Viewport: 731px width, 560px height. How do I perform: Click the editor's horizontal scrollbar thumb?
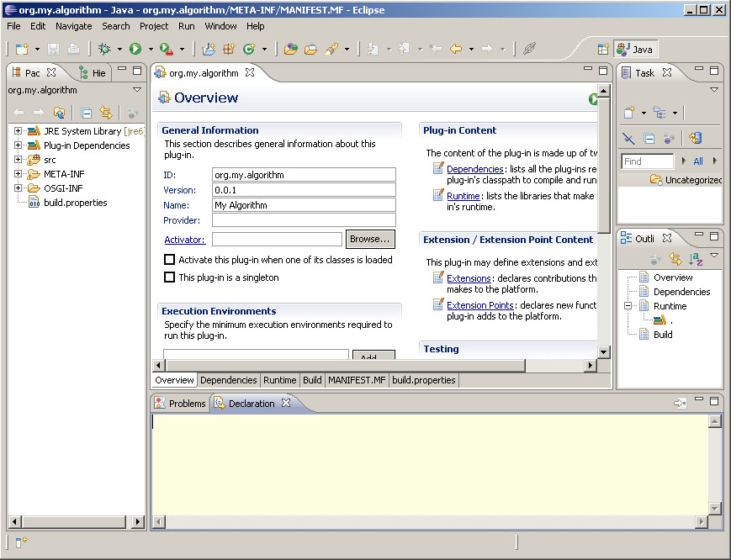[x=345, y=365]
